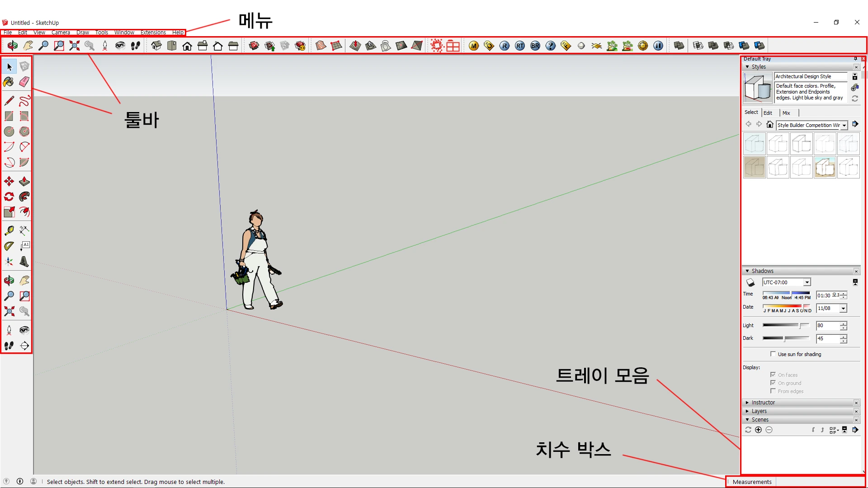
Task: Click the blue RT extension button
Action: 520,46
